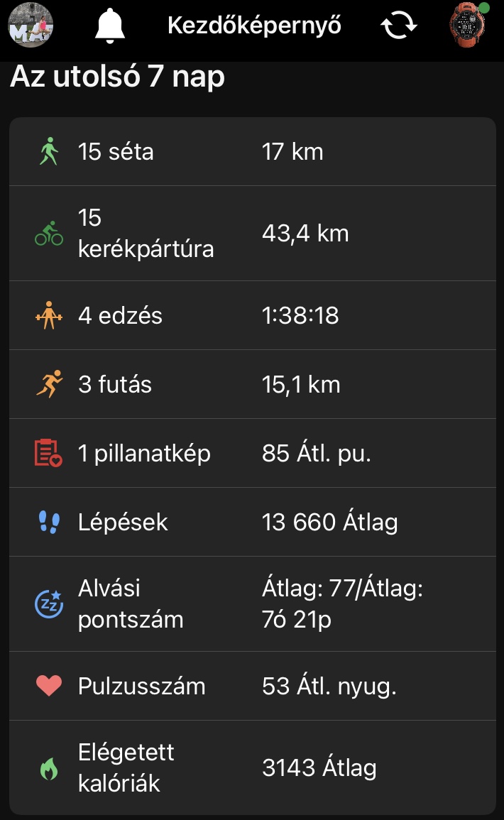Viewport: 504px width, 820px height.
Task: Tap the Kezdőképernyő header title
Action: 254,26
